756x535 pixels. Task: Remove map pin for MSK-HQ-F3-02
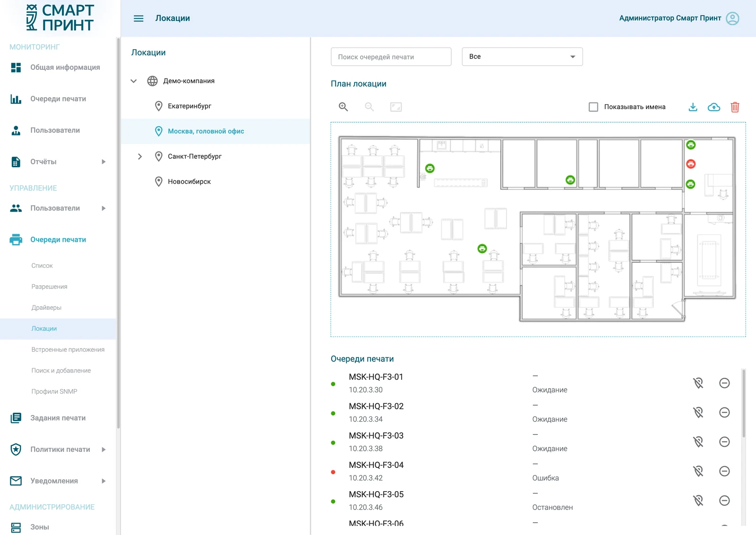[x=698, y=412]
